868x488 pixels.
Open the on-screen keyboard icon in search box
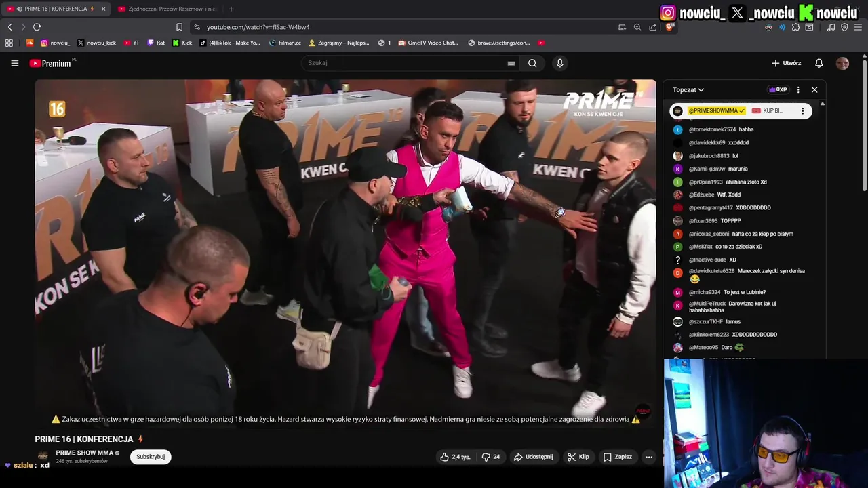pyautogui.click(x=511, y=63)
